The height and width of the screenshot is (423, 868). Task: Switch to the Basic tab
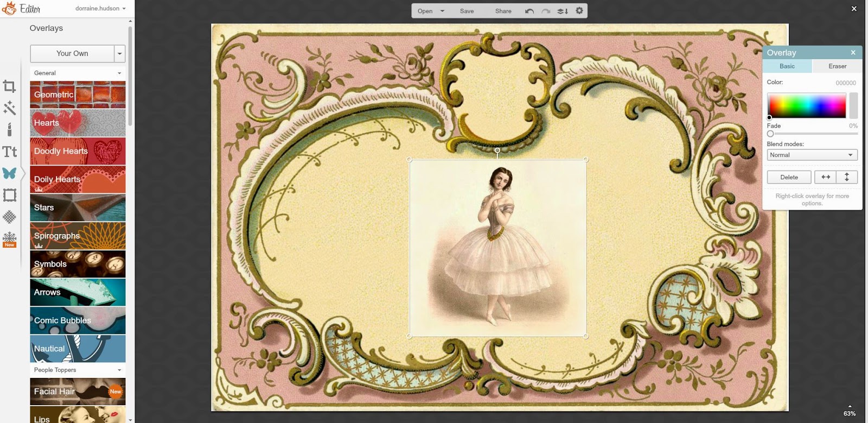point(787,66)
